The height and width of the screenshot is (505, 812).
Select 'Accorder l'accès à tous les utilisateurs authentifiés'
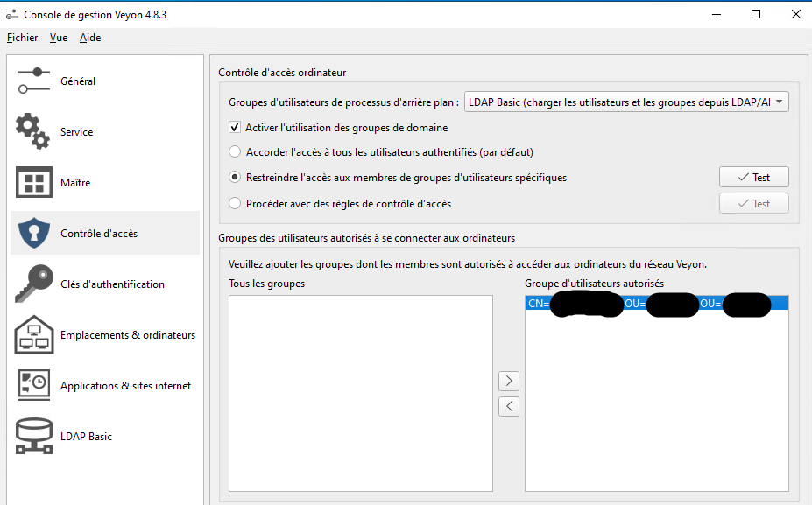(235, 151)
